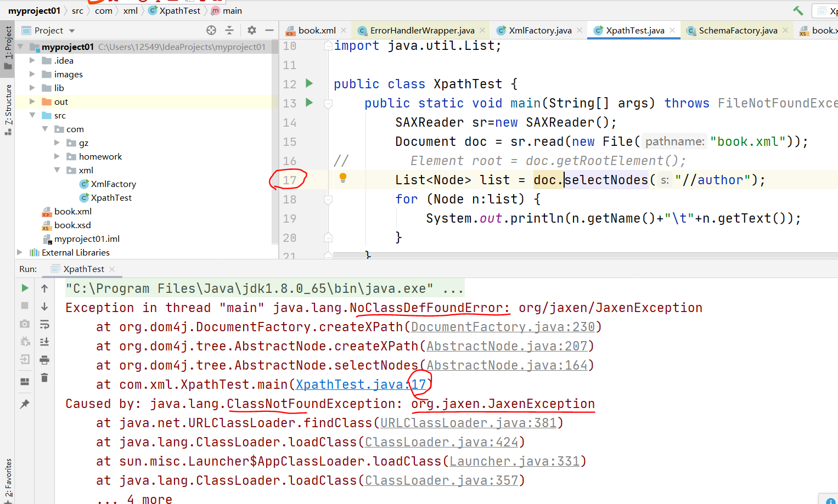Click Up the Stack Trace arrow
The height and width of the screenshot is (504, 838).
[x=44, y=288]
